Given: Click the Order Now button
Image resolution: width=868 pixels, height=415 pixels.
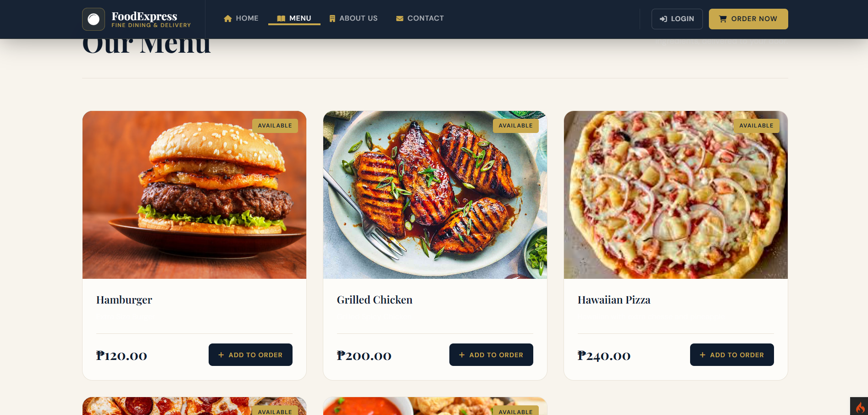Looking at the screenshot, I should coord(748,19).
